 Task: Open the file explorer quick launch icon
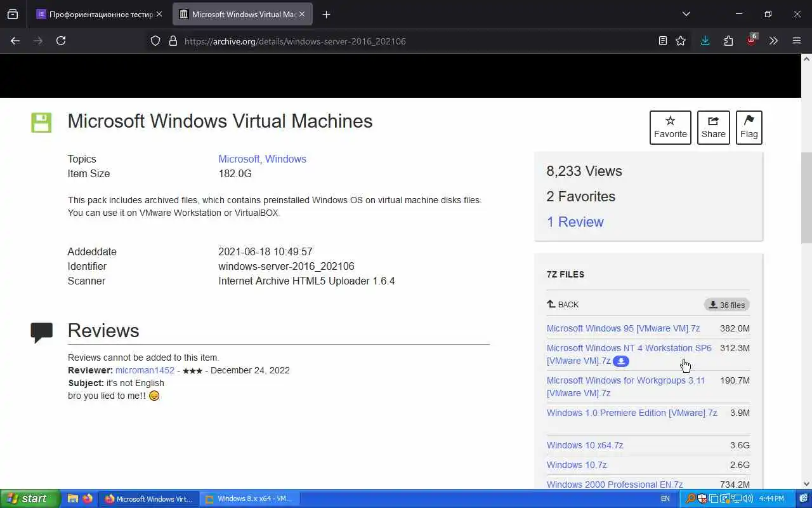[x=73, y=498]
